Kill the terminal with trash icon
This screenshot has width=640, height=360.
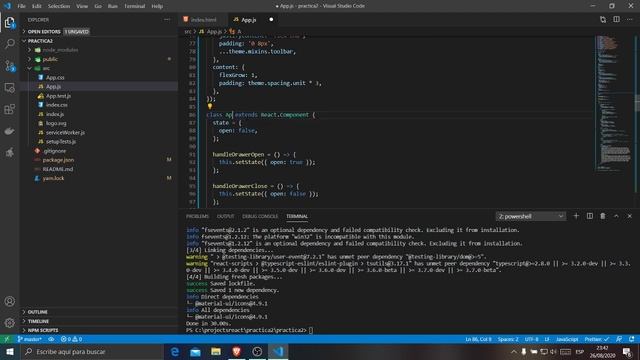click(x=603, y=216)
